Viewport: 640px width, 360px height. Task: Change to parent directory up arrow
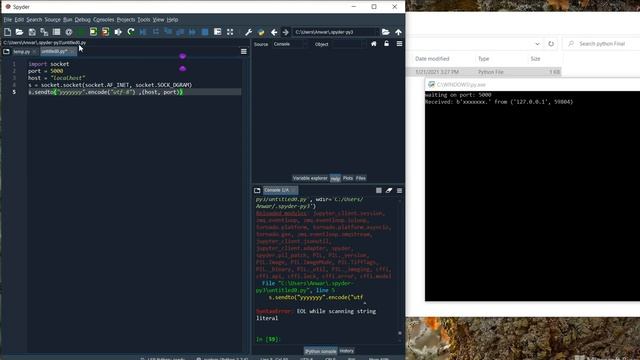pos(398,32)
